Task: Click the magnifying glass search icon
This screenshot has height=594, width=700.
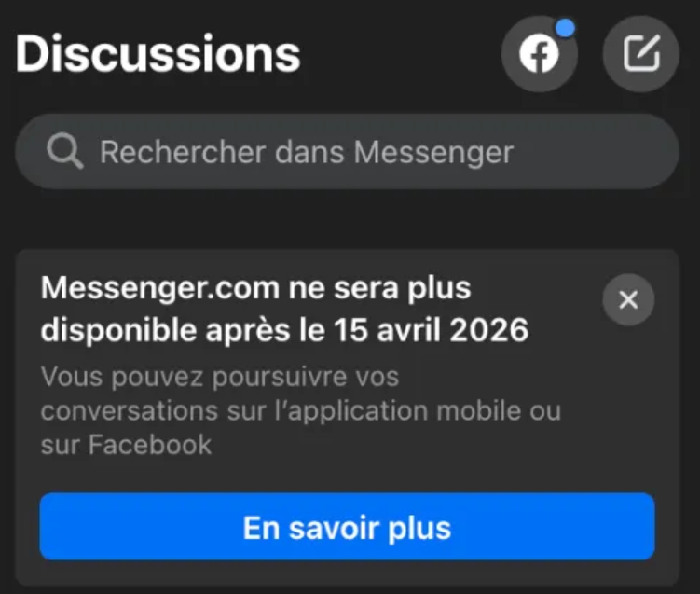Action: coord(64,151)
